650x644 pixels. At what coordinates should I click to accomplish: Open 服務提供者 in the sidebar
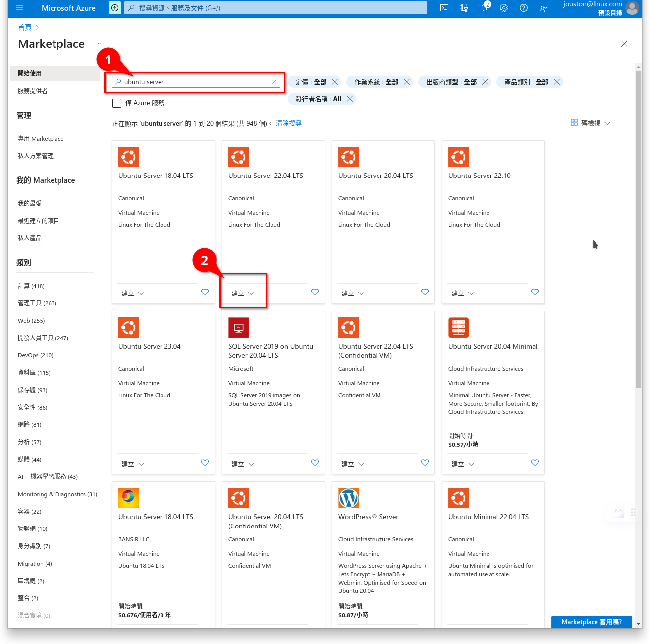pyautogui.click(x=33, y=91)
